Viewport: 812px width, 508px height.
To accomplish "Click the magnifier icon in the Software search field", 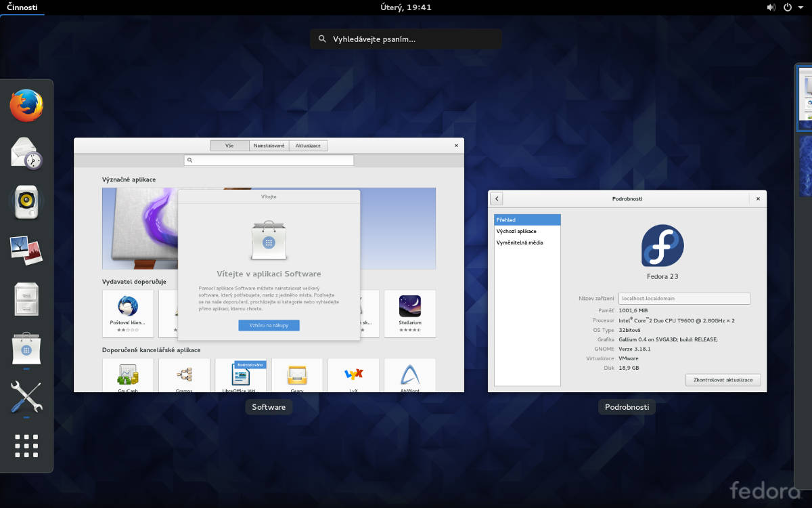I will pos(190,161).
